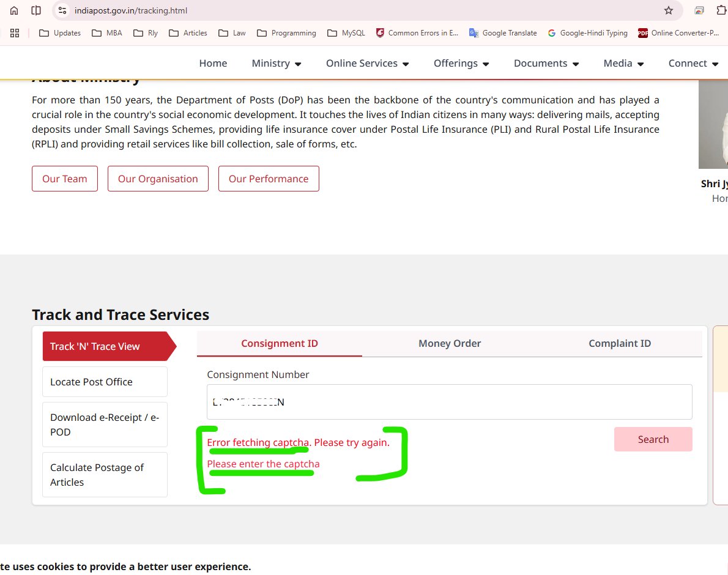Open the split view sidebar icon

[x=35, y=10]
